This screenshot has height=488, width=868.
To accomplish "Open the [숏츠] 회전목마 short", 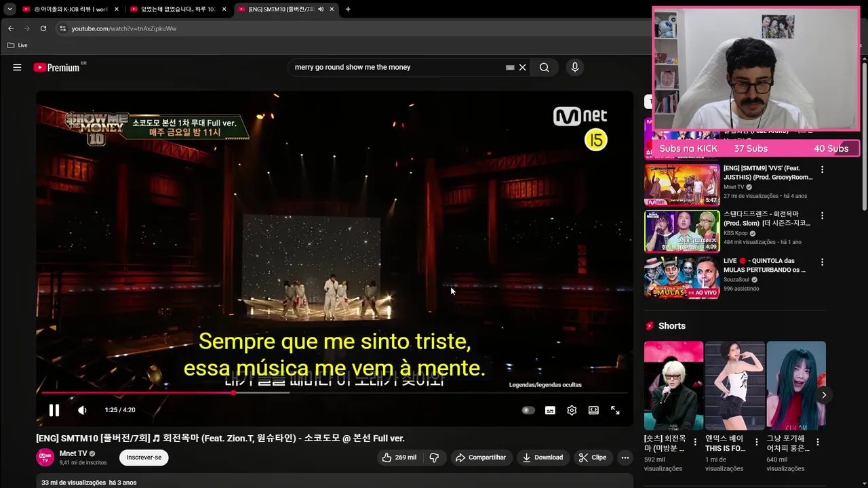I will point(673,385).
